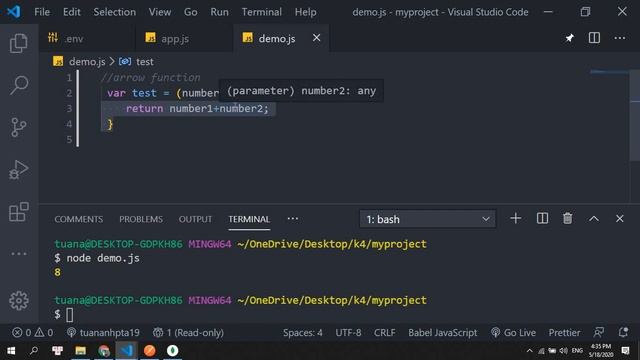Open the Help menu
This screenshot has width=640, height=360.
pos(305,12)
